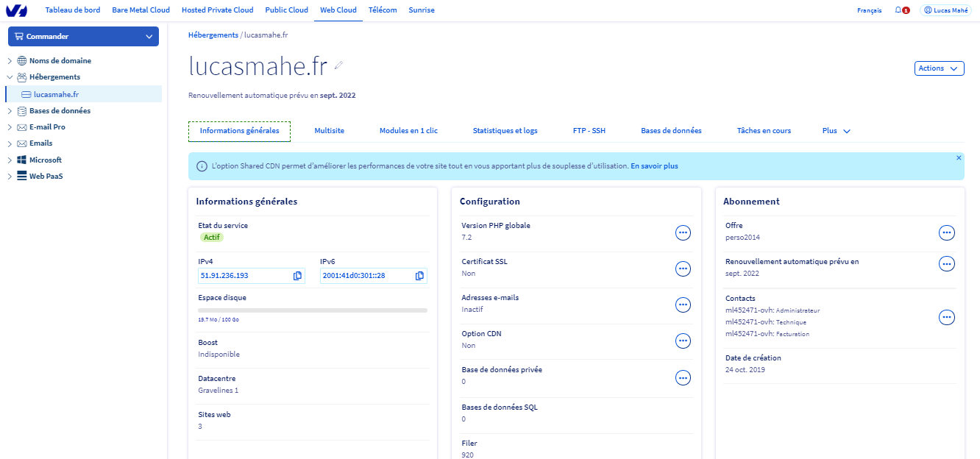The width and height of the screenshot is (980, 459).
Task: Open options menu for Version PHP globale
Action: pyautogui.click(x=683, y=232)
